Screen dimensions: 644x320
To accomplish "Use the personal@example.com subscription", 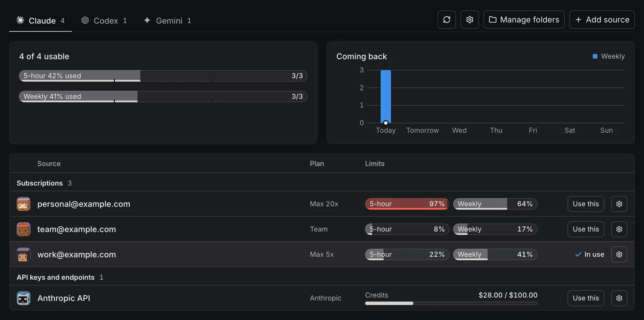I will pyautogui.click(x=586, y=204).
